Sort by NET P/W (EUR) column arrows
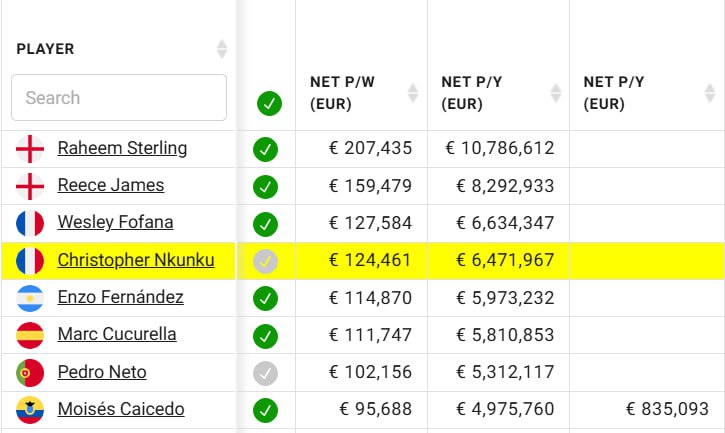 413,93
